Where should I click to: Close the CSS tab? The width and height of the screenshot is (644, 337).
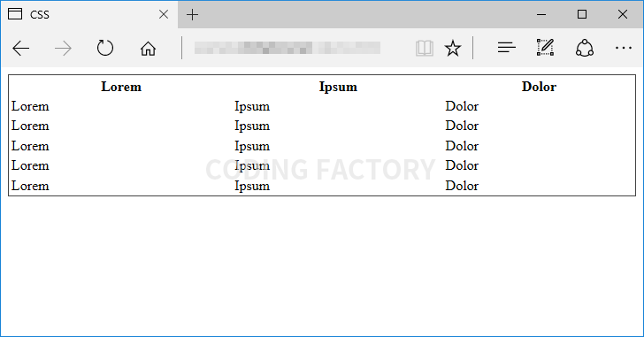[x=164, y=15]
